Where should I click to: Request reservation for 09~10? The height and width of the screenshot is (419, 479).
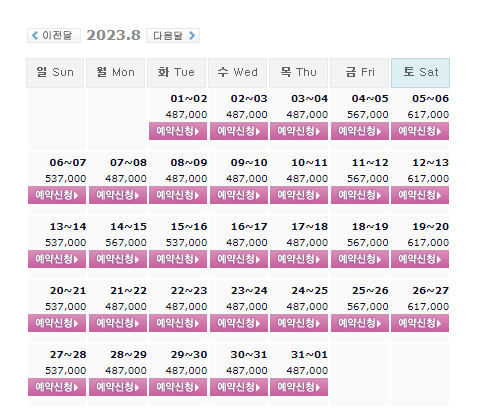pos(239,195)
